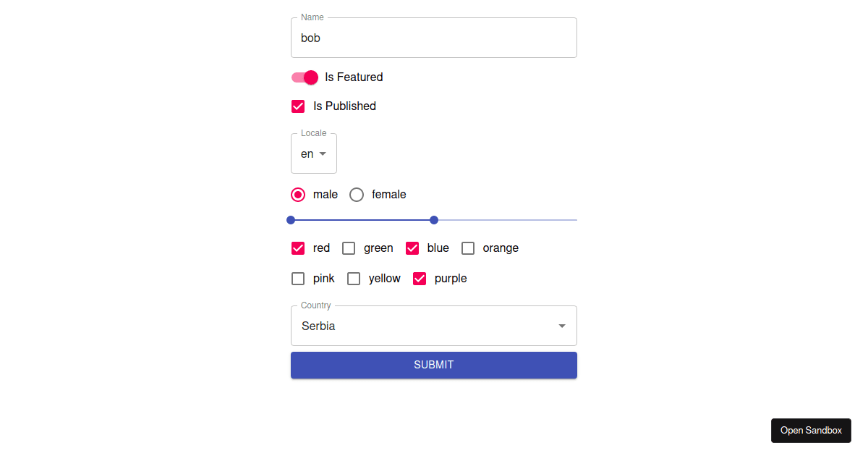
Task: Check the pink color checkbox
Action: pyautogui.click(x=298, y=278)
